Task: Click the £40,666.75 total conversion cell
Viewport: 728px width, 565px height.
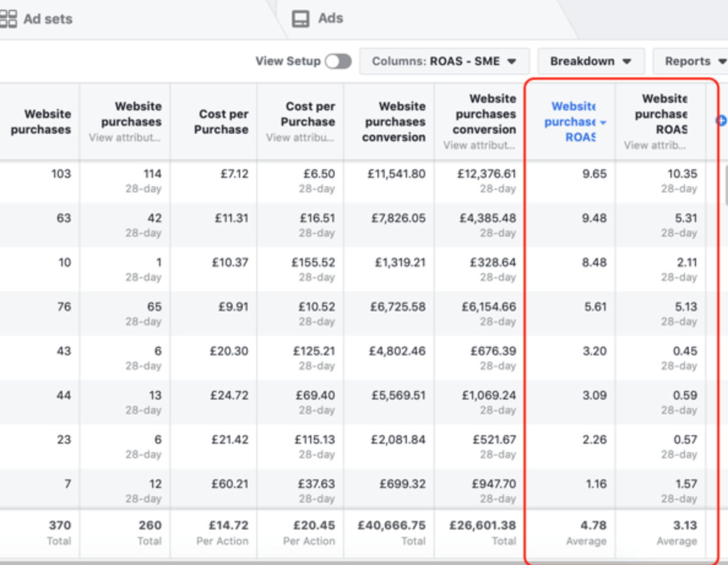Action: pos(392,526)
